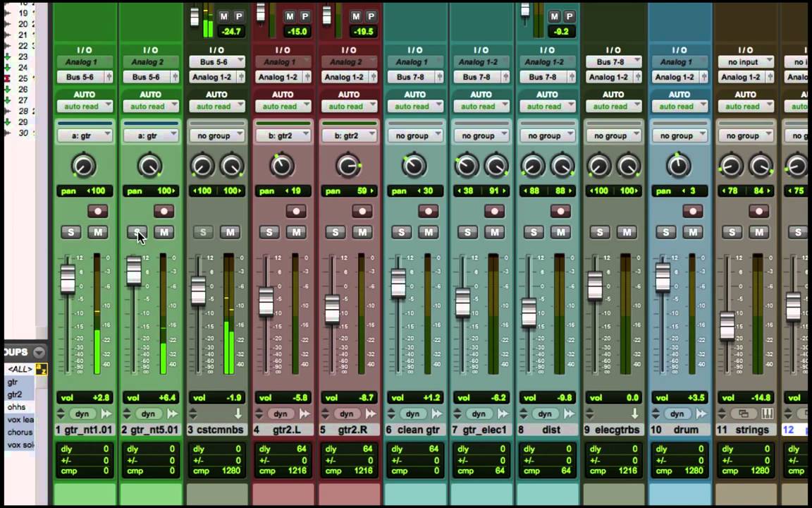Mute the drum track
This screenshot has width=812, height=508.
click(x=693, y=232)
